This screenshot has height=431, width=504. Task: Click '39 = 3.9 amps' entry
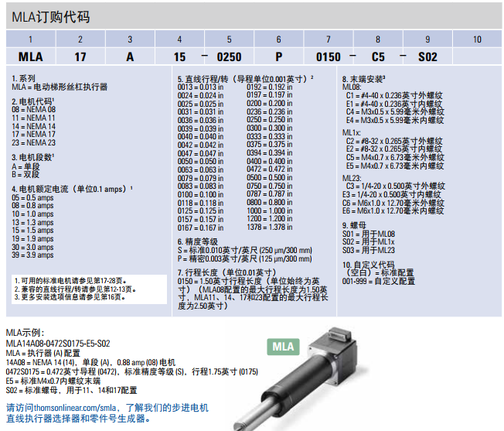[x=32, y=255]
